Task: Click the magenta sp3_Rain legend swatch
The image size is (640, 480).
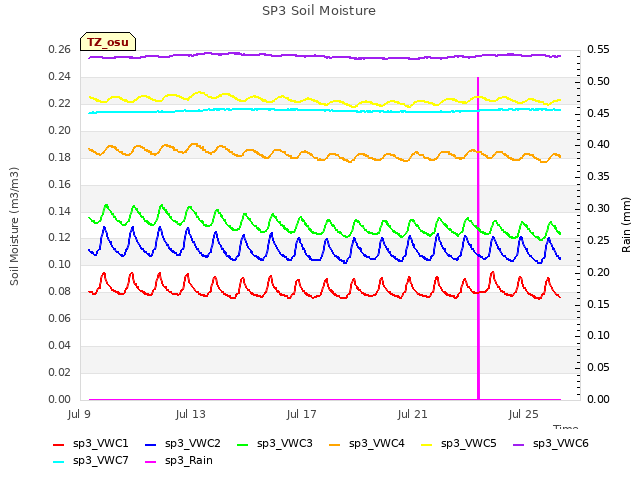Action: (x=151, y=462)
